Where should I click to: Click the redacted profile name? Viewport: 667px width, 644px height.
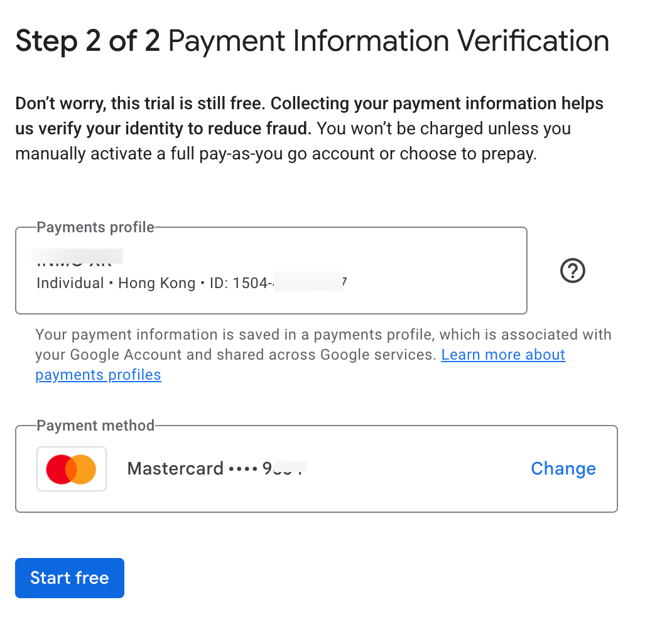coord(77,256)
